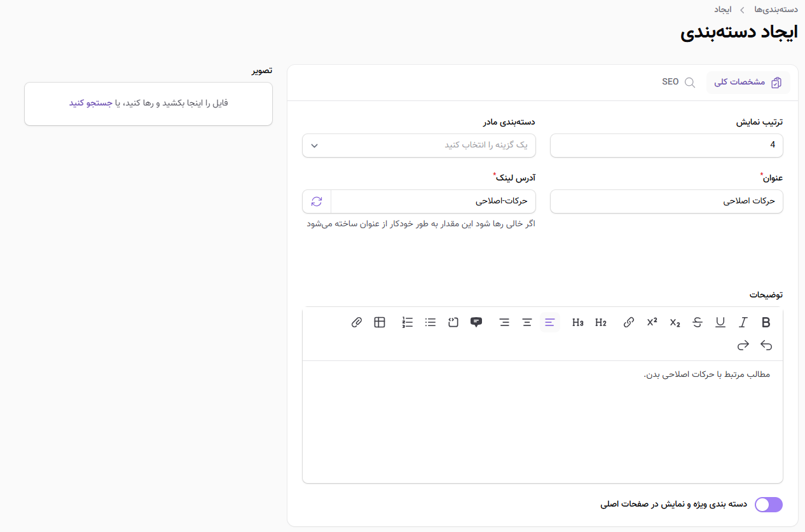
Task: Open the مشخصات کلی tab
Action: (748, 83)
